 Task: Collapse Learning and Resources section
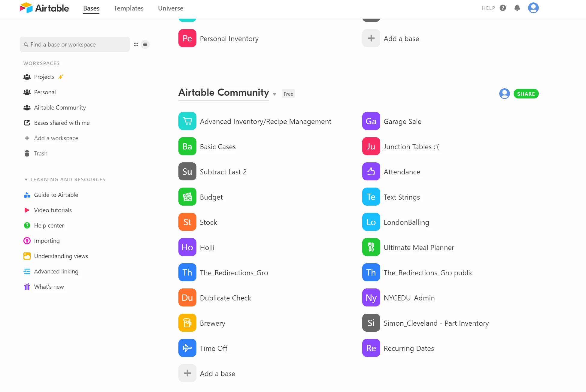[x=26, y=179]
